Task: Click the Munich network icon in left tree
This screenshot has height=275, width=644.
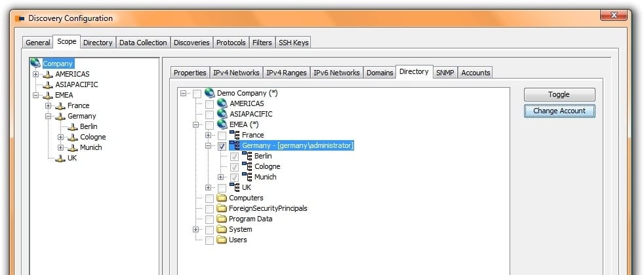Action: (73, 147)
